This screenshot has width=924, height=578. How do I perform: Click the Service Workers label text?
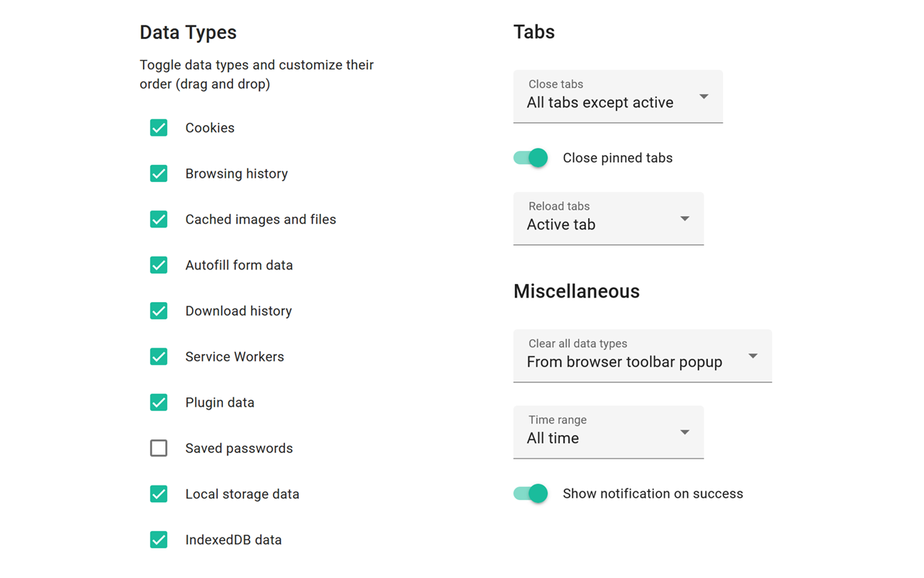coord(235,357)
